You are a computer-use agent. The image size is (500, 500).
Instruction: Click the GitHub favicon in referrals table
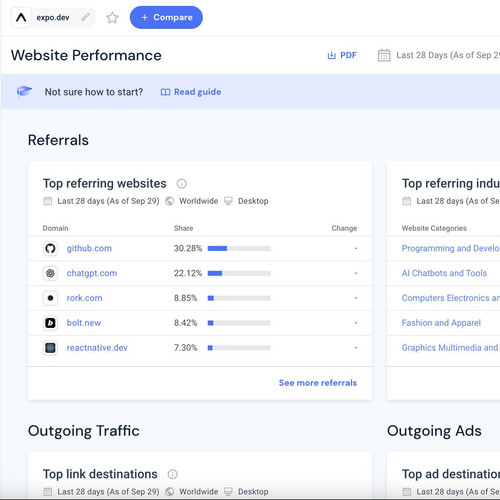(x=50, y=248)
